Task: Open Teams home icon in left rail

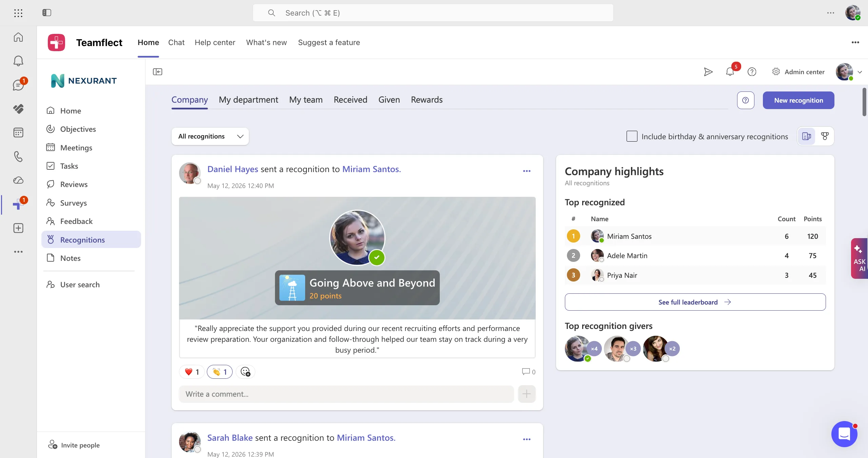Action: [18, 37]
